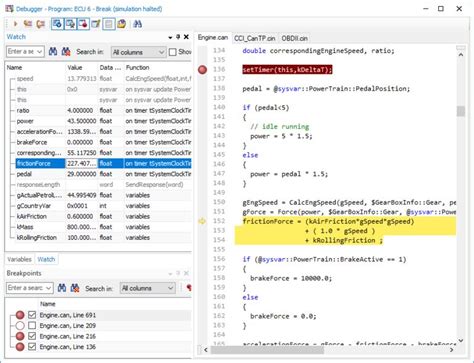Select the gCountryVar watch row
The width and height of the screenshot is (474, 363).
[103, 206]
